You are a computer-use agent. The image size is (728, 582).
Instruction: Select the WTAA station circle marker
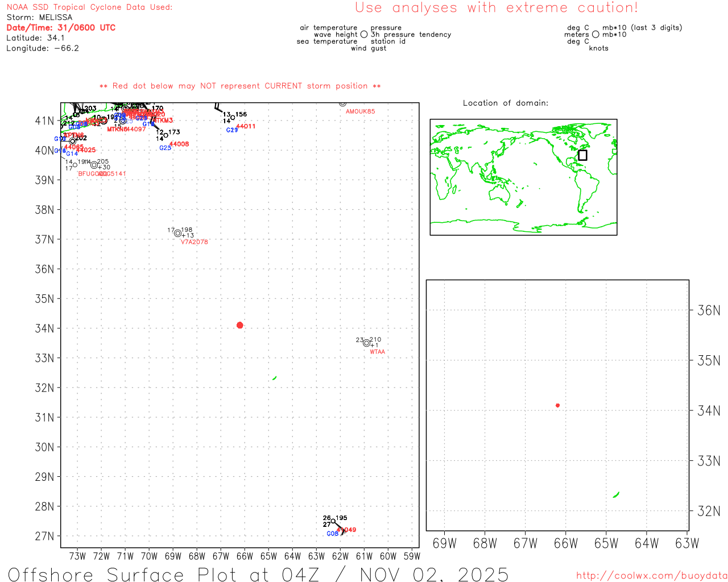coord(366,343)
